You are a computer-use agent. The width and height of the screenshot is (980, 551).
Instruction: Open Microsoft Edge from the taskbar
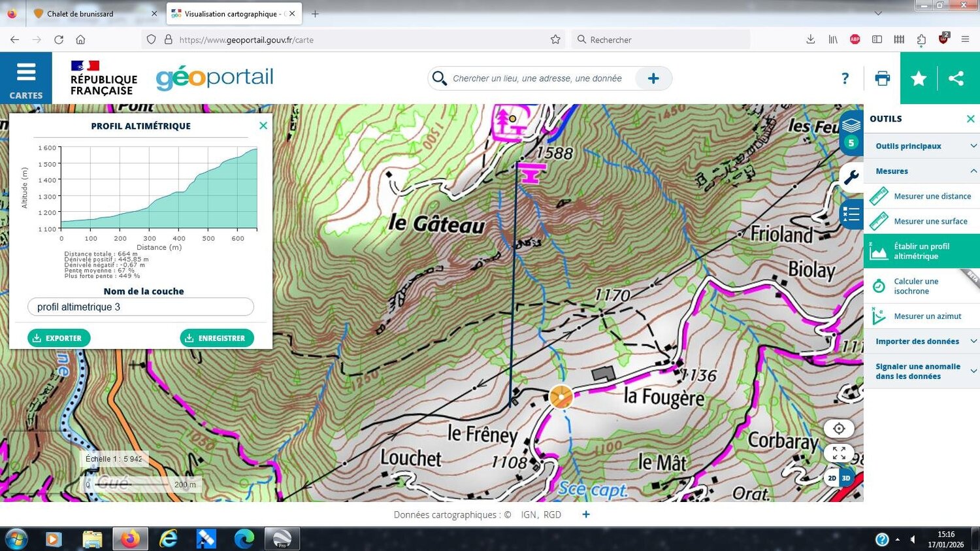[244, 539]
